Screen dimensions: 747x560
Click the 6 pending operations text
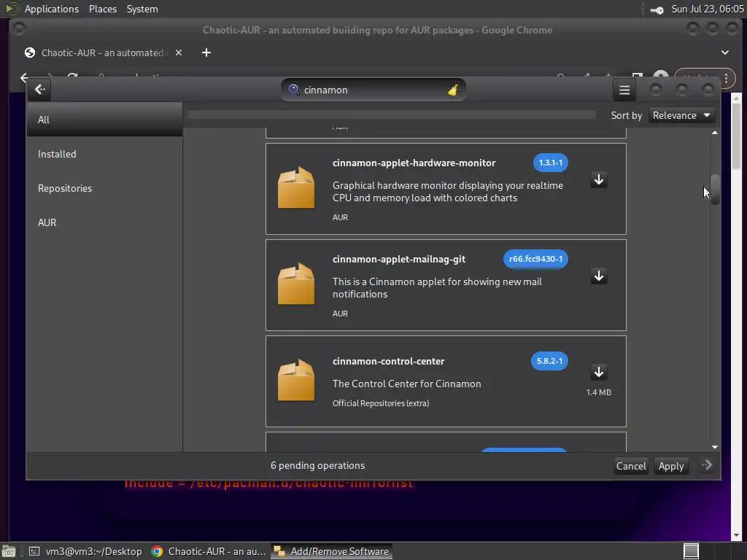point(317,465)
